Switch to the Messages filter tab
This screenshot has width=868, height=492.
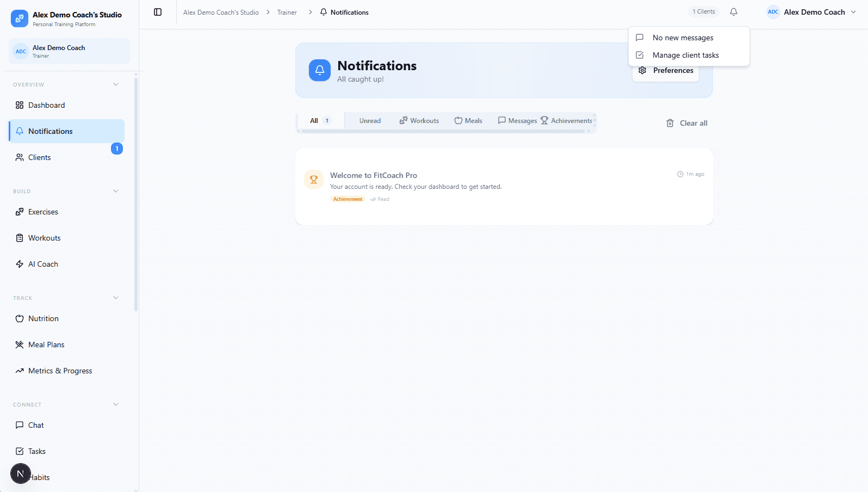[x=517, y=121]
